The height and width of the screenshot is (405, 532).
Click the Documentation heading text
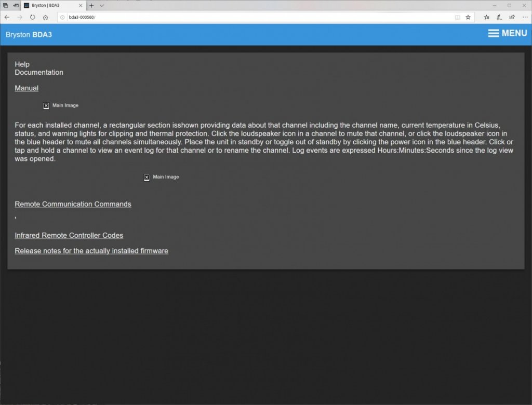[x=39, y=72]
